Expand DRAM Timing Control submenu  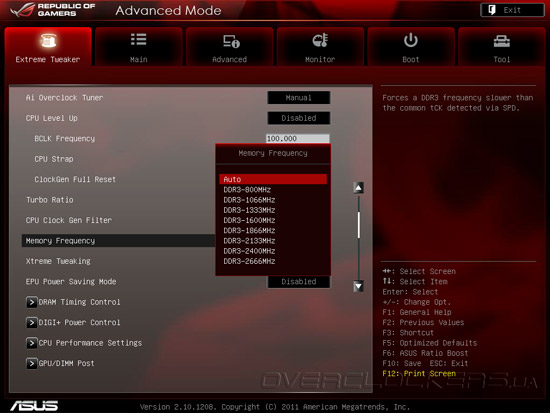[x=73, y=302]
